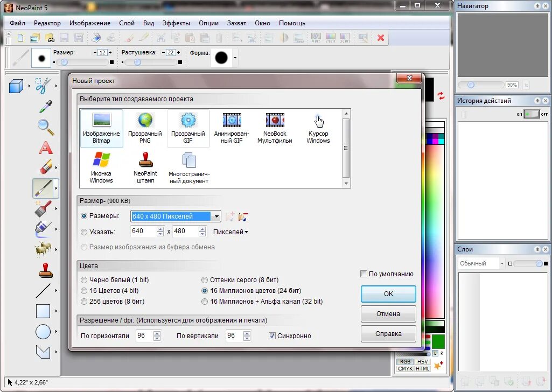Select Оттенки серого (8 бит) option
The image size is (552, 392).
tap(205, 280)
